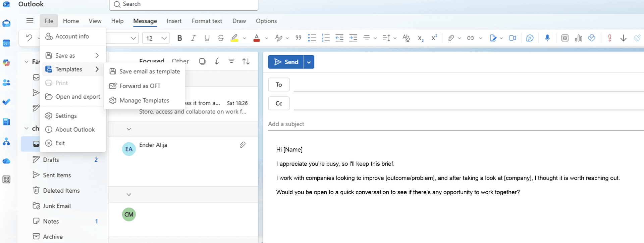Toggle the hamburger navigation pane button
This screenshot has width=644, height=243.
[x=30, y=21]
